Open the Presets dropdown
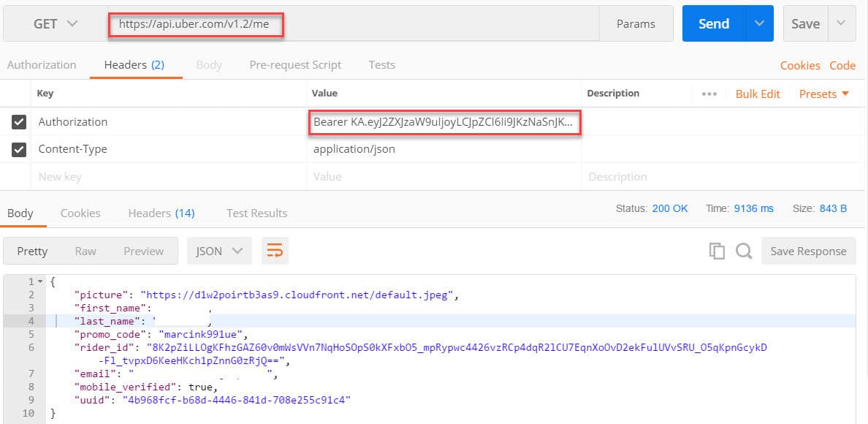868x424 pixels. tap(824, 94)
